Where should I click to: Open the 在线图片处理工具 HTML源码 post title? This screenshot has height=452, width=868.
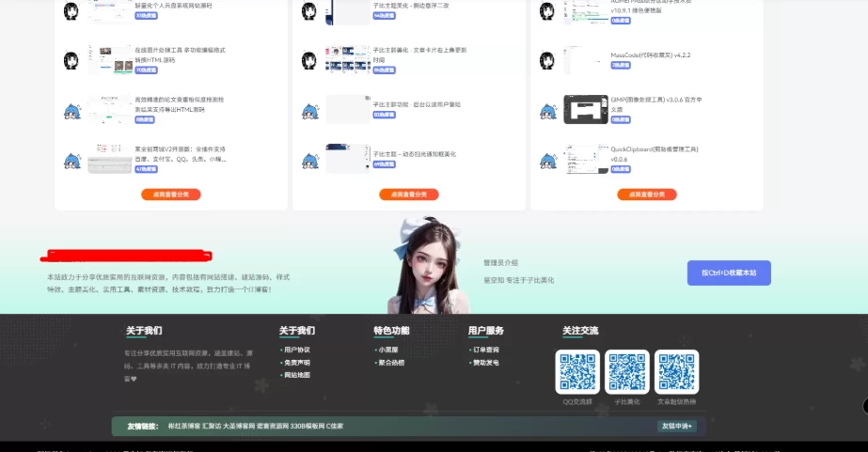pyautogui.click(x=180, y=55)
